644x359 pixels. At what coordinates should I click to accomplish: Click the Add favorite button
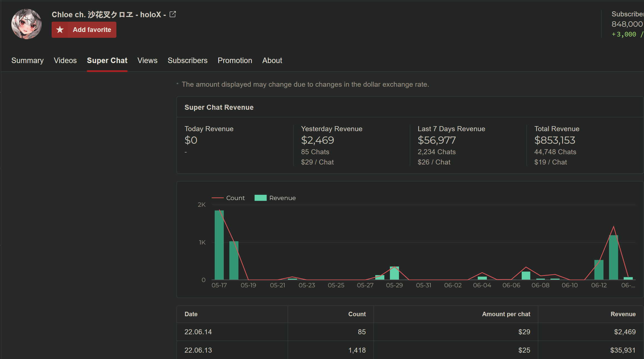click(84, 30)
